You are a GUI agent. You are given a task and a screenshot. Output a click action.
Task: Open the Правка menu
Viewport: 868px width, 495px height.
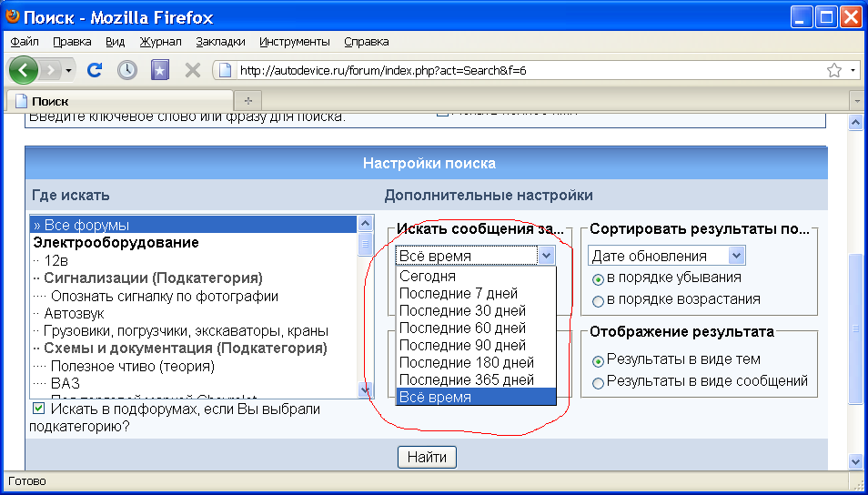(72, 42)
